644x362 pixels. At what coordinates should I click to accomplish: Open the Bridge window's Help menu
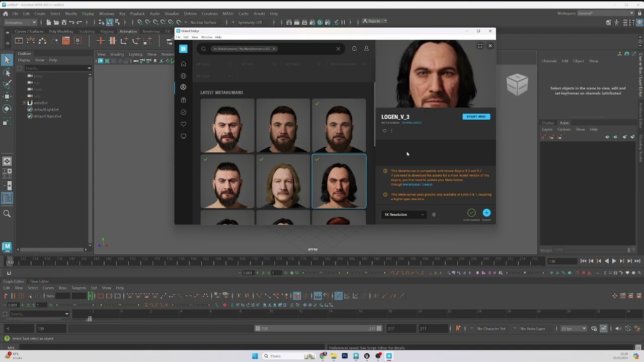[218, 37]
